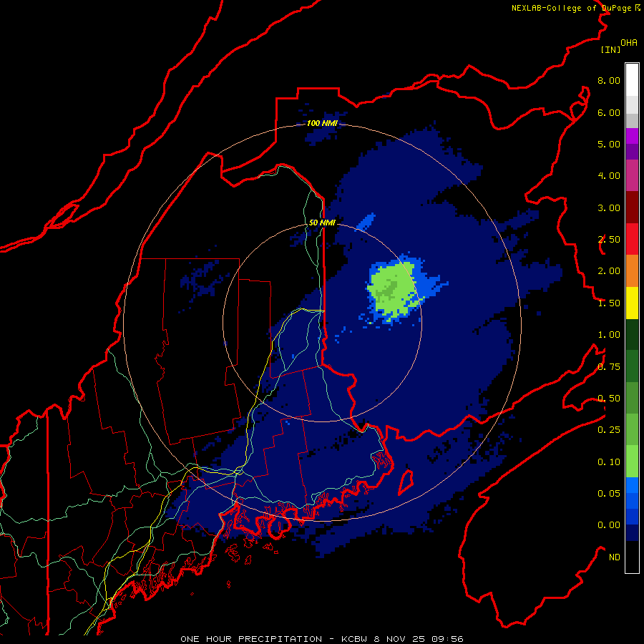The image size is (644, 644).
Task: Click the NEXLAB-College of DuPage credit text
Action: (576, 8)
